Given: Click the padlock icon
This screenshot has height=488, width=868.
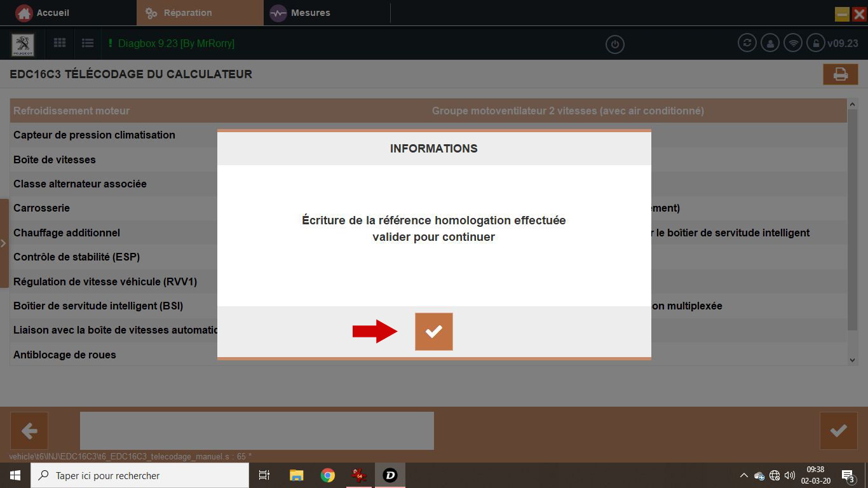Looking at the screenshot, I should 815,43.
